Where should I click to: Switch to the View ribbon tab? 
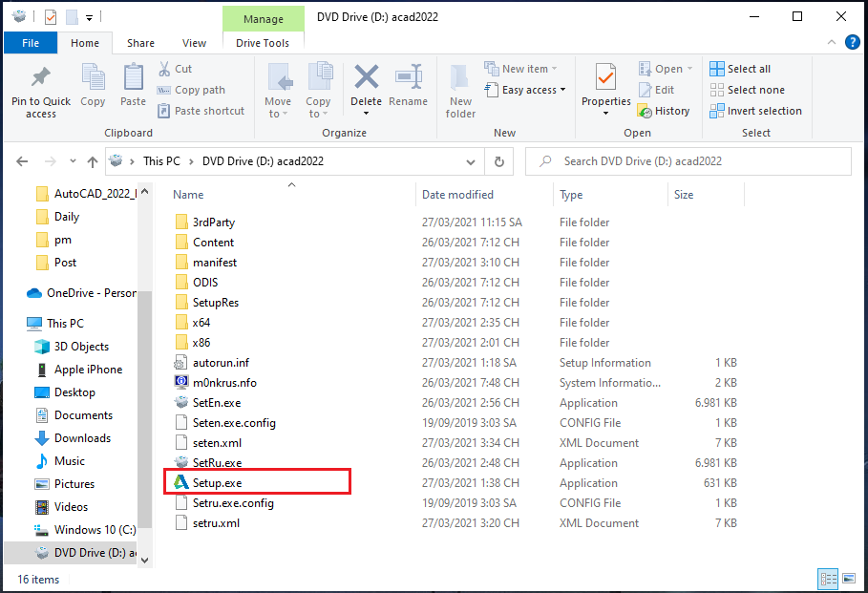(x=194, y=43)
